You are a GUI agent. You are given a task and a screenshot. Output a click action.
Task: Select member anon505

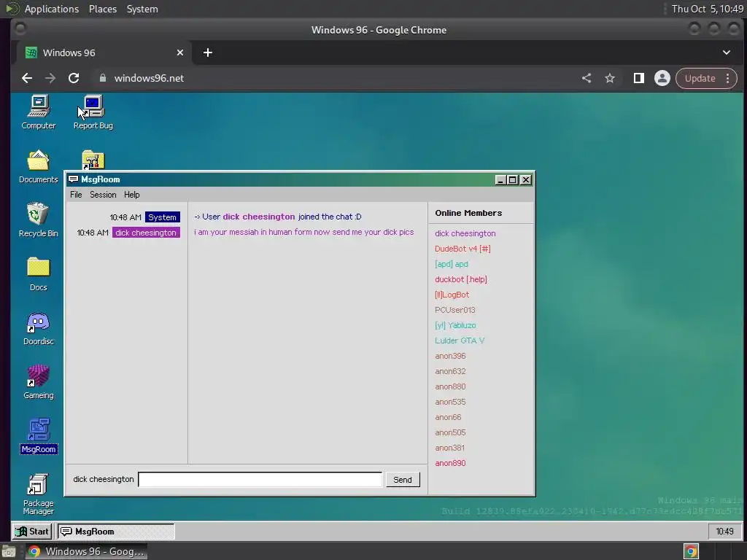point(450,432)
